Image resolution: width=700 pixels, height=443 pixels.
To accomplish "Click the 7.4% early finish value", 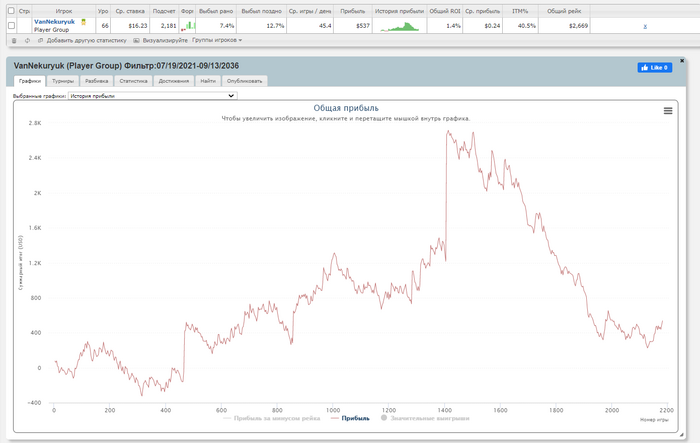I will [x=227, y=26].
